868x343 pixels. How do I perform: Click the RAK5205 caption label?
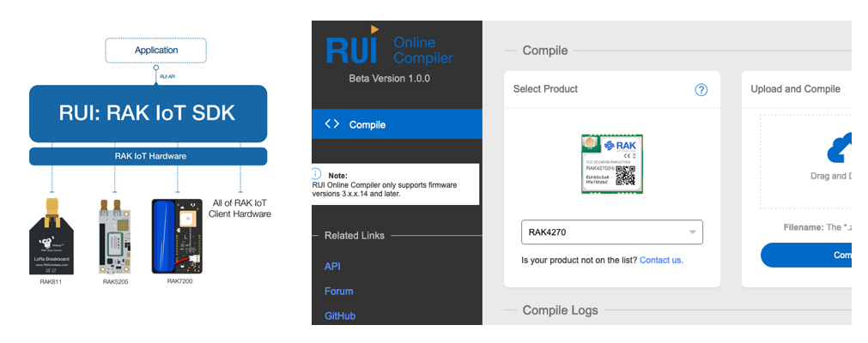(x=116, y=281)
